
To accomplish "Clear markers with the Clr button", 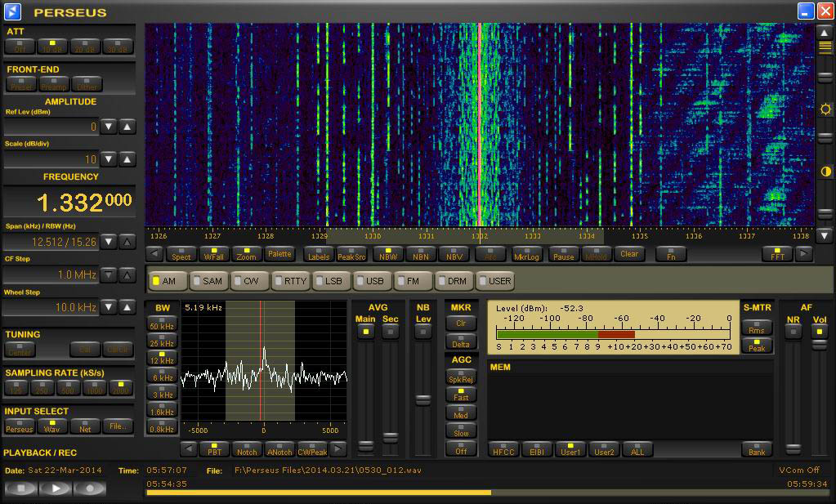I will [x=461, y=323].
